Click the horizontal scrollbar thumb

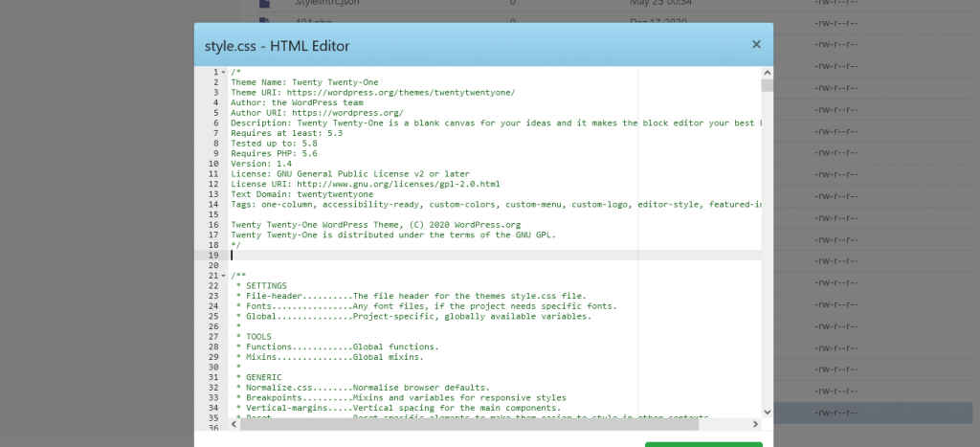coord(469,424)
